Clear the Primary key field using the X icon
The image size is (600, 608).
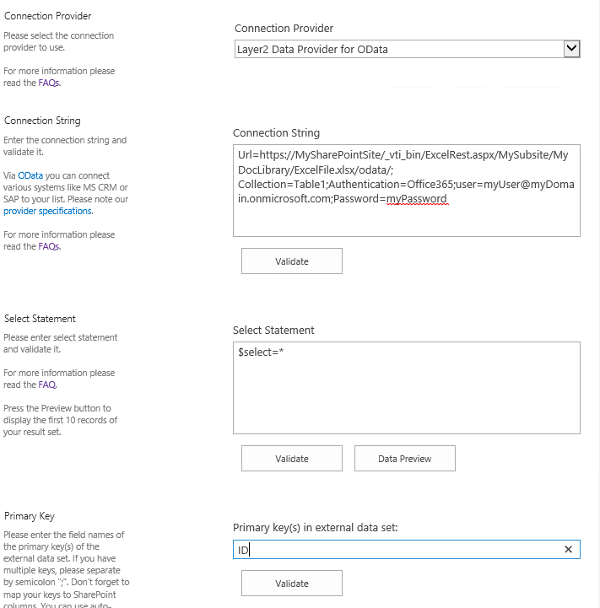tap(568, 550)
